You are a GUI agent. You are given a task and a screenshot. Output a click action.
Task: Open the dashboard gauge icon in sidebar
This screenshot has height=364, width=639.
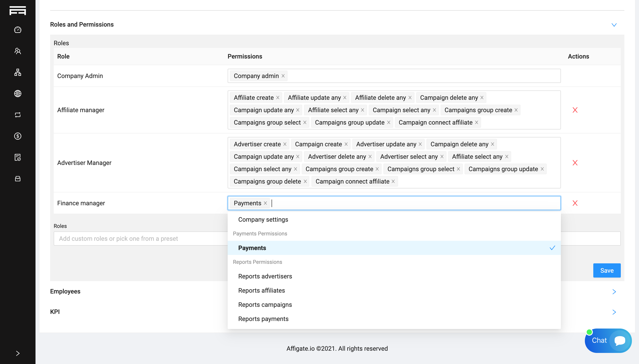tap(18, 30)
